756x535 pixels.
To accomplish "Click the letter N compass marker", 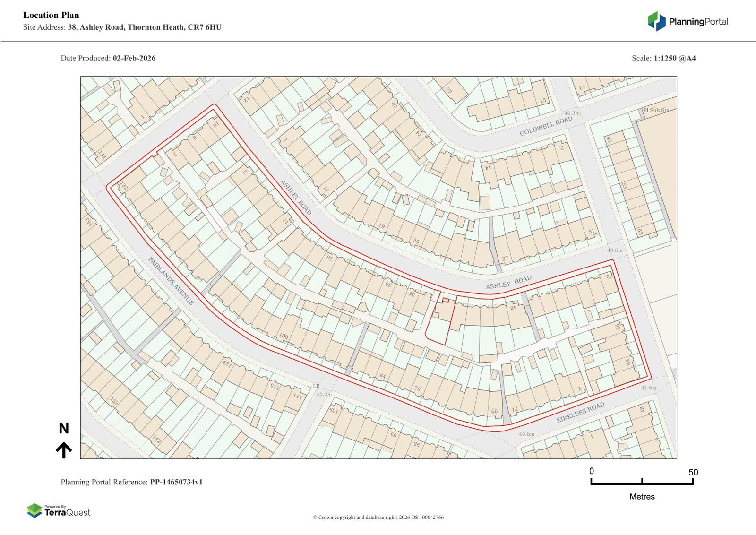I will tap(64, 429).
